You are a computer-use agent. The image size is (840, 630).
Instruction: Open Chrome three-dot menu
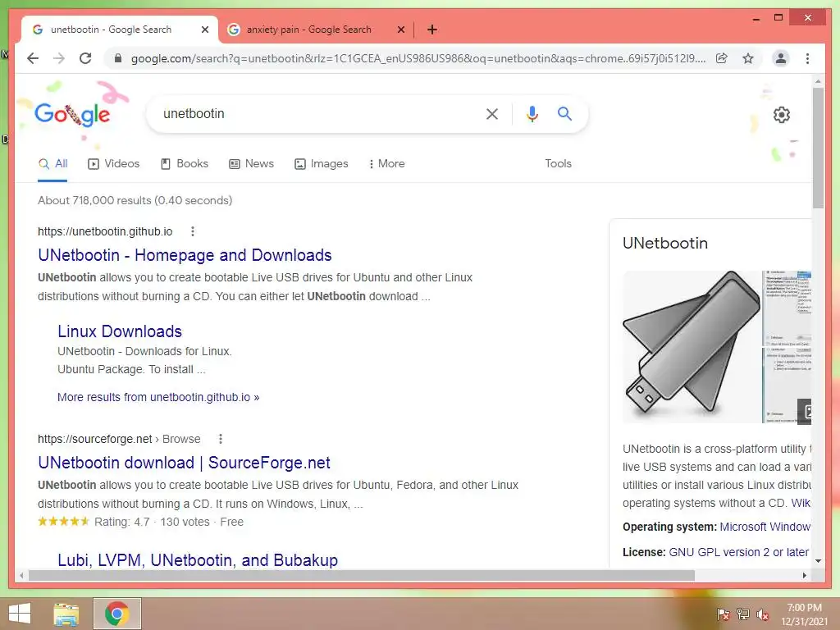807,58
